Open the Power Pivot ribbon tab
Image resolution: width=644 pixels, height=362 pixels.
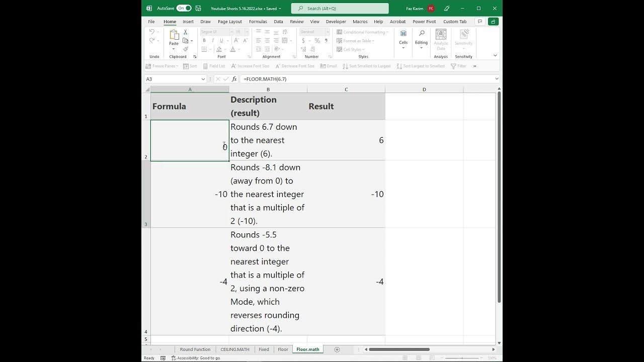(x=424, y=22)
